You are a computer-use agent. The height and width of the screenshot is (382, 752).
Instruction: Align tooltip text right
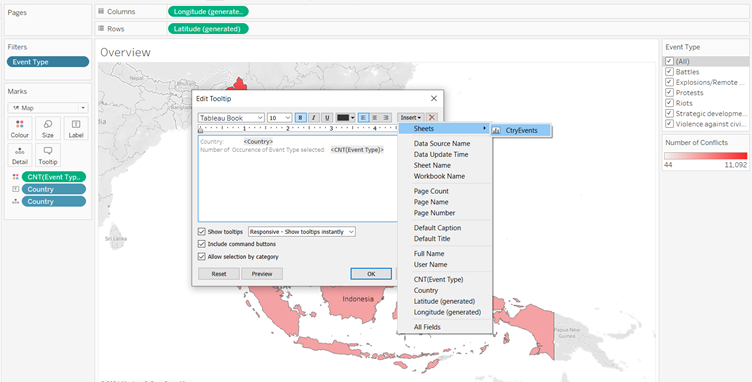pyautogui.click(x=386, y=117)
